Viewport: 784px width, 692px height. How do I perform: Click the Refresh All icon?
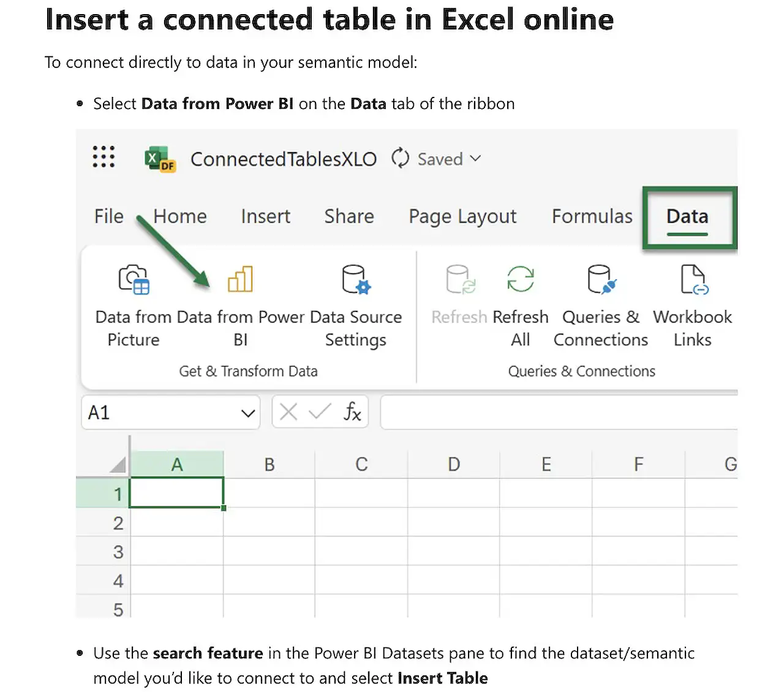521,279
